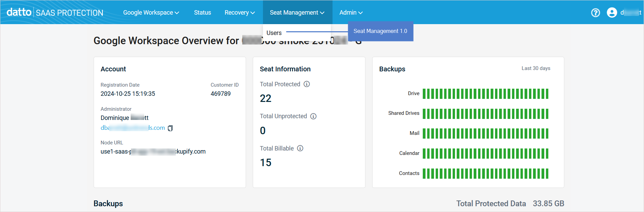Select Users from Seat Management menu
The height and width of the screenshot is (212, 644).
(x=274, y=33)
